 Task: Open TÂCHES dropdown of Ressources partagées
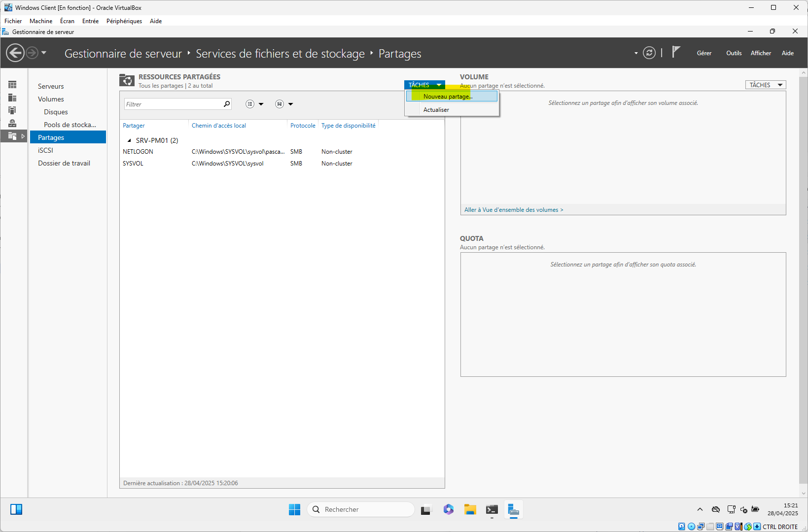click(x=424, y=85)
